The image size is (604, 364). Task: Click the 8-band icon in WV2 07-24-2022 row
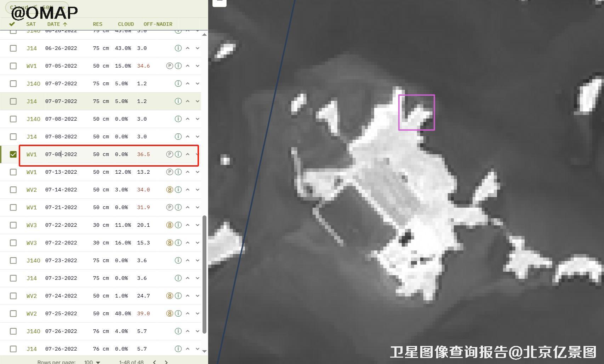pyautogui.click(x=170, y=296)
